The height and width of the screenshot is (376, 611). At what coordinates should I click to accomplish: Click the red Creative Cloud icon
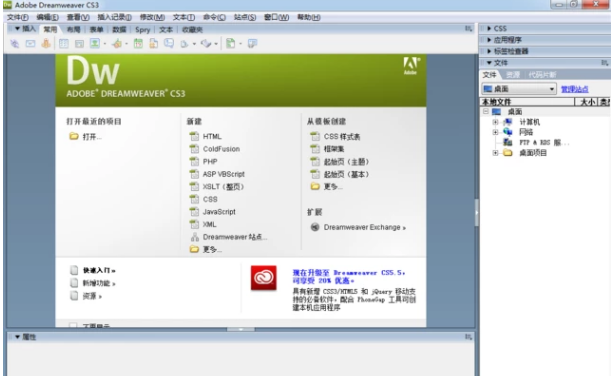click(x=263, y=278)
